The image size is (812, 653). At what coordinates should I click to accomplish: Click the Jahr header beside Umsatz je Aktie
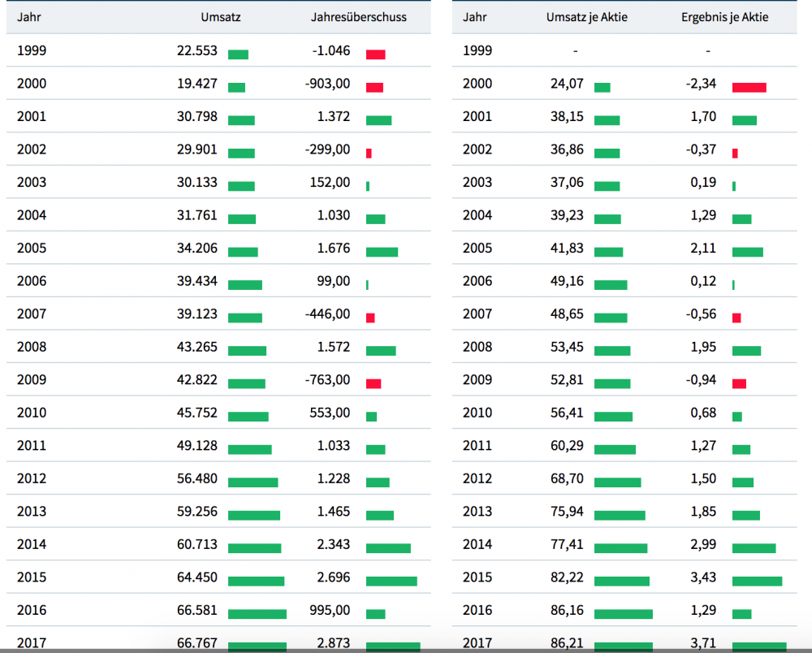[475, 17]
